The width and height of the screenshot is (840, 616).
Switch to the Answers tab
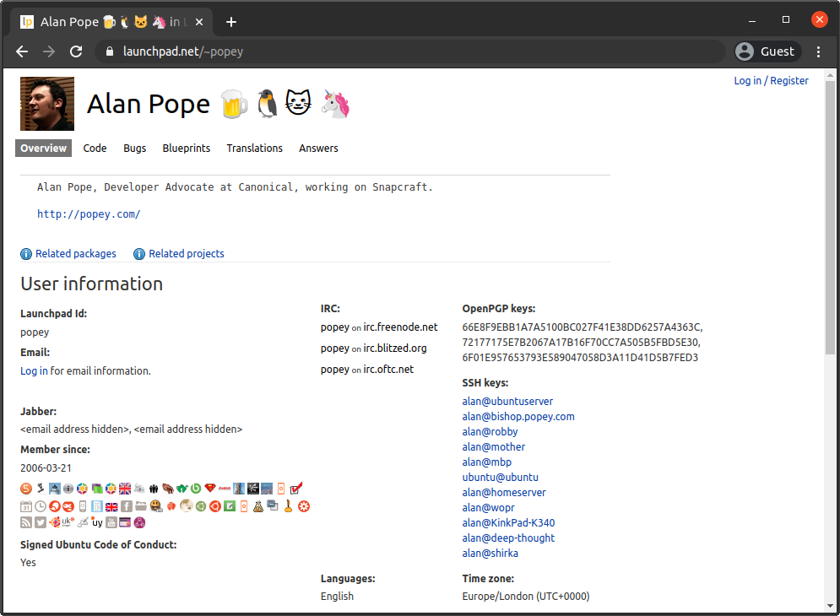pos(318,149)
